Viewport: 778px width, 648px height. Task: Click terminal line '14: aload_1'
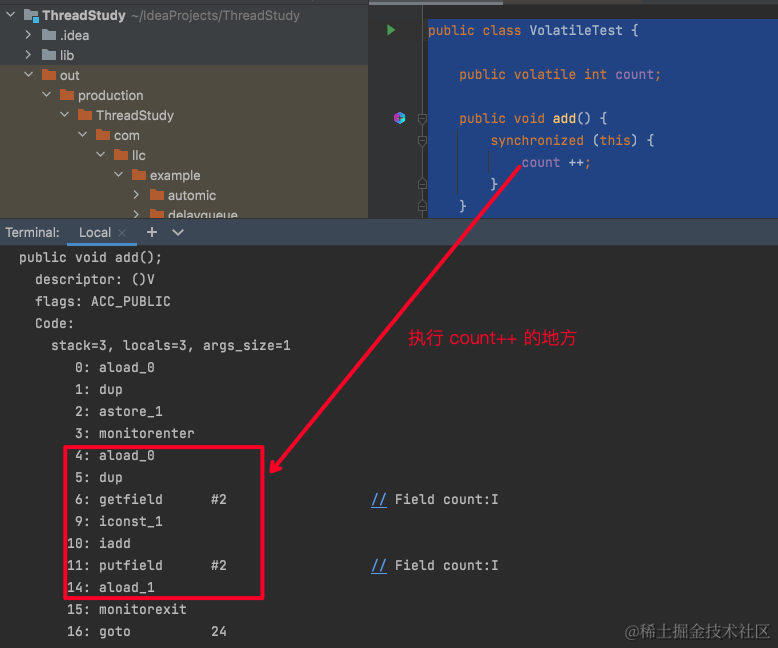(111, 587)
